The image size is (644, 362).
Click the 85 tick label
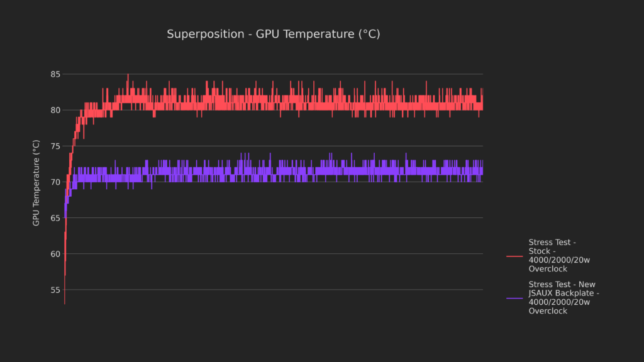click(x=55, y=74)
